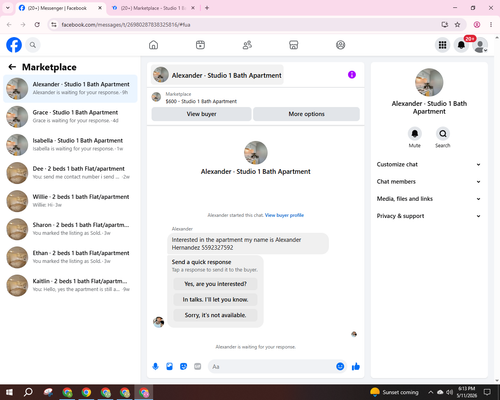Open Ethan - 2 beds 1 bath chat
Viewport: 500px width, 400px height.
pyautogui.click(x=70, y=257)
